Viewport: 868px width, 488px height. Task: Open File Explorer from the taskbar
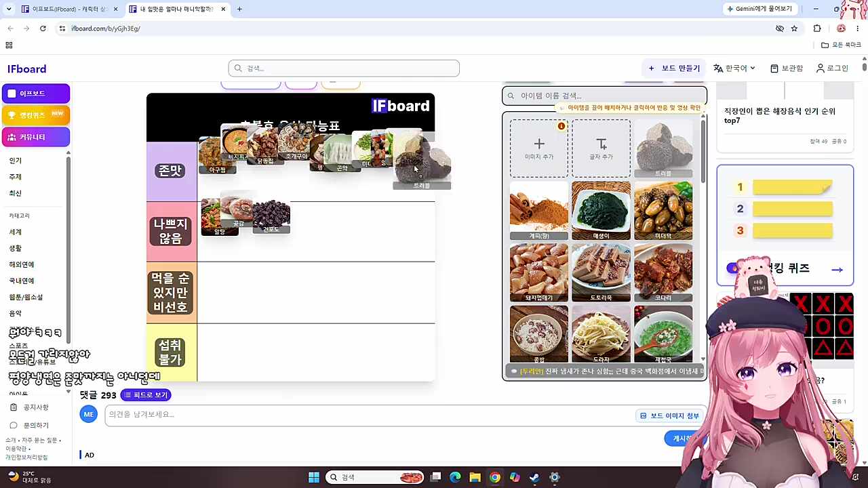(475, 477)
